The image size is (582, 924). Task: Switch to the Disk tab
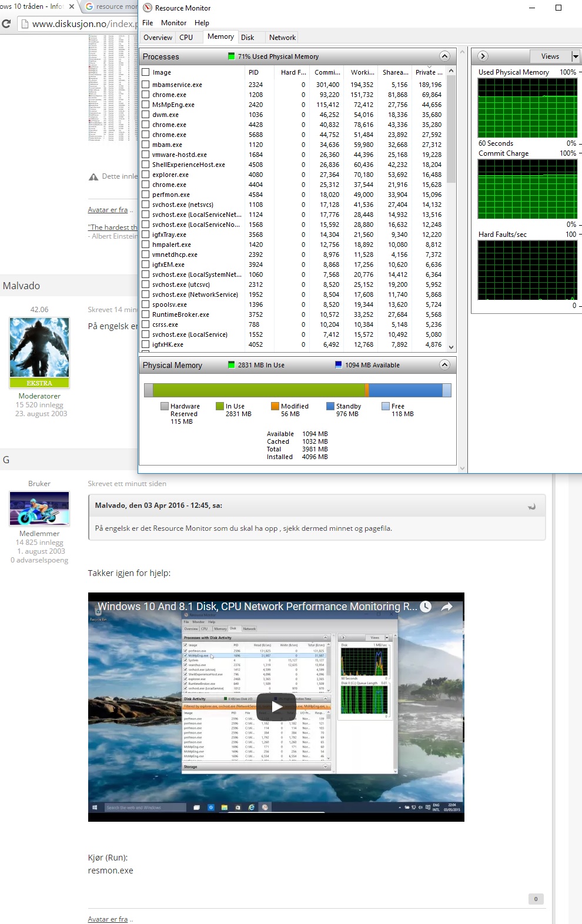pyautogui.click(x=248, y=38)
